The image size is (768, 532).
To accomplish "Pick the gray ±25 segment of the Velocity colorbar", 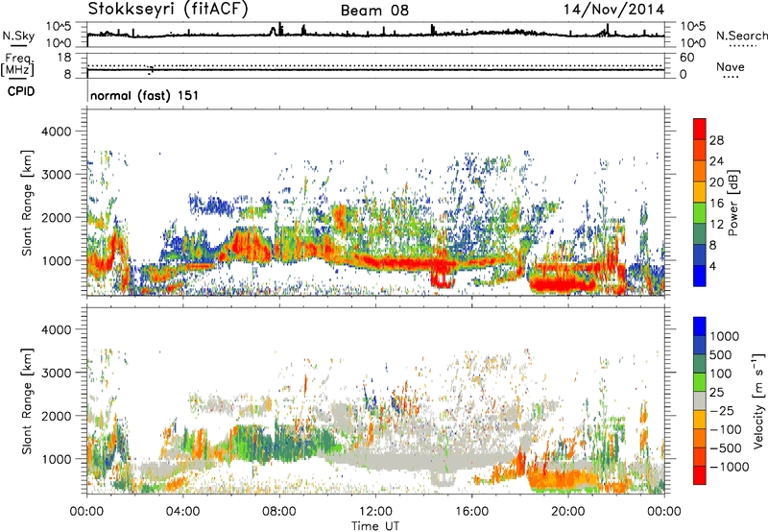I will click(700, 401).
